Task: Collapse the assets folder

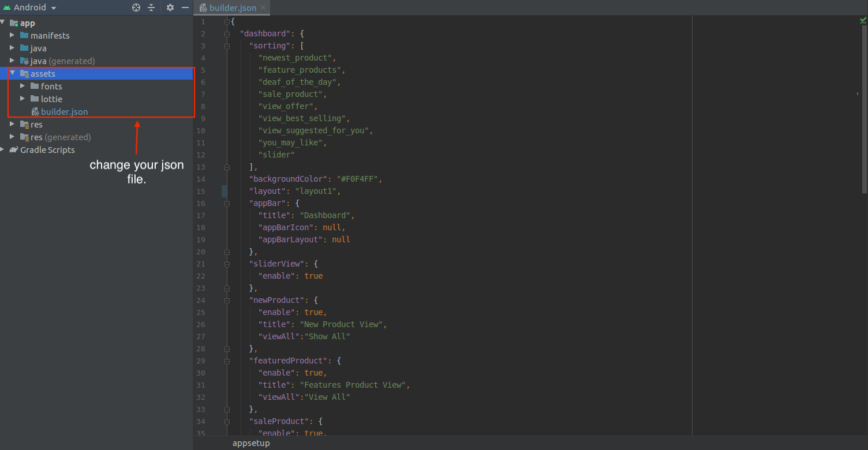Action: tap(12, 73)
